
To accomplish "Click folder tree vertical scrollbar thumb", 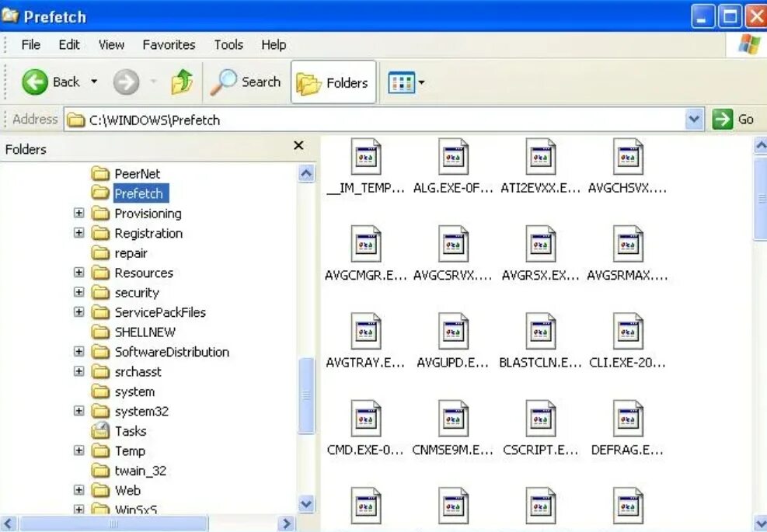I will (x=306, y=395).
